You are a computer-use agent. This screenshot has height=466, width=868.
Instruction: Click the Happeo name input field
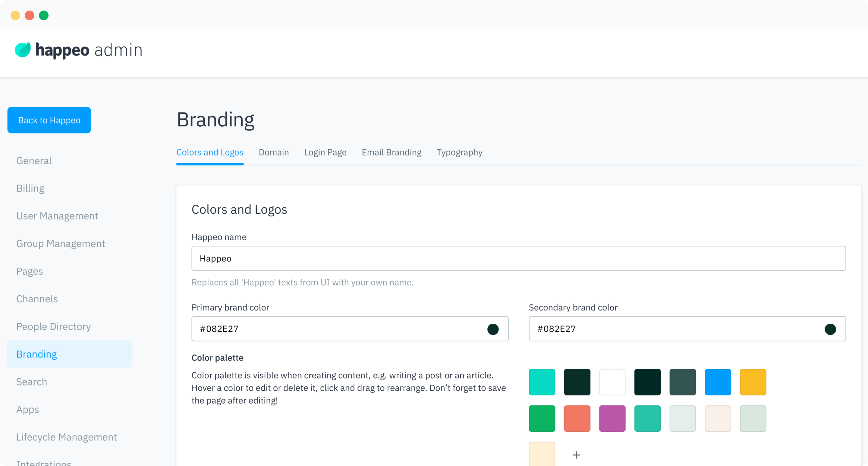[x=519, y=258]
